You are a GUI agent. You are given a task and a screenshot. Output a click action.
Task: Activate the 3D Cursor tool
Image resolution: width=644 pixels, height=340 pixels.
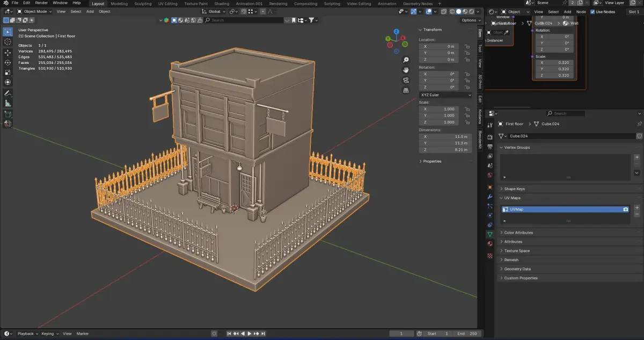coord(8,42)
